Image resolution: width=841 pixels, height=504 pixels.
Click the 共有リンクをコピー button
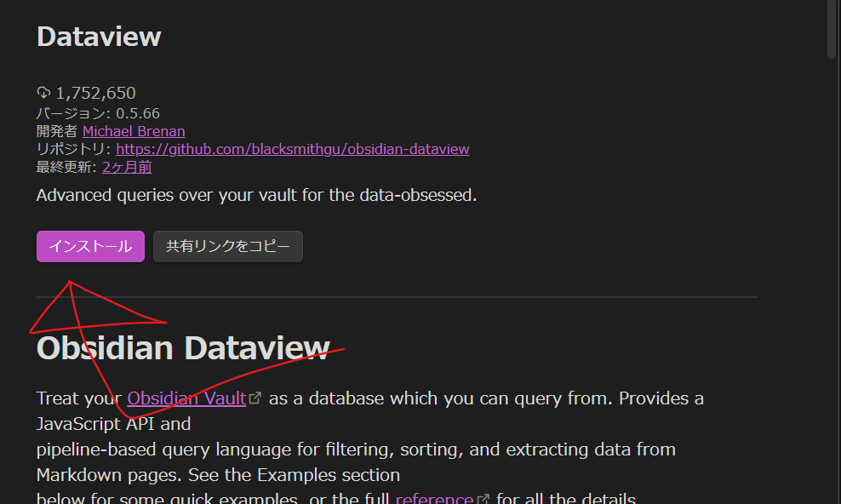point(227,246)
